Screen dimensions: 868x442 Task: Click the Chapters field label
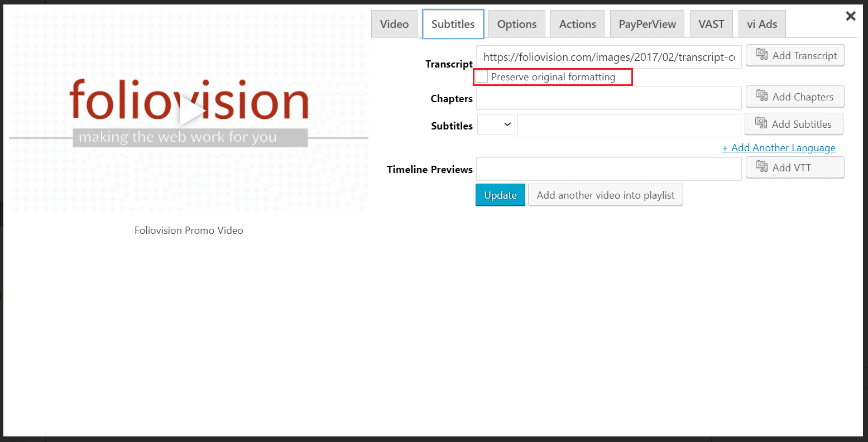click(x=452, y=99)
